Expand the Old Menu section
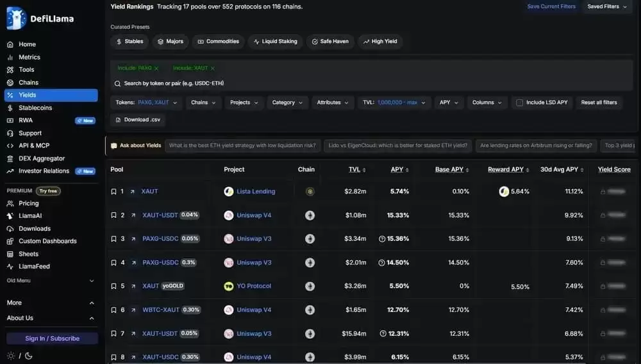Screen dimensions: 641x364 click(51, 281)
